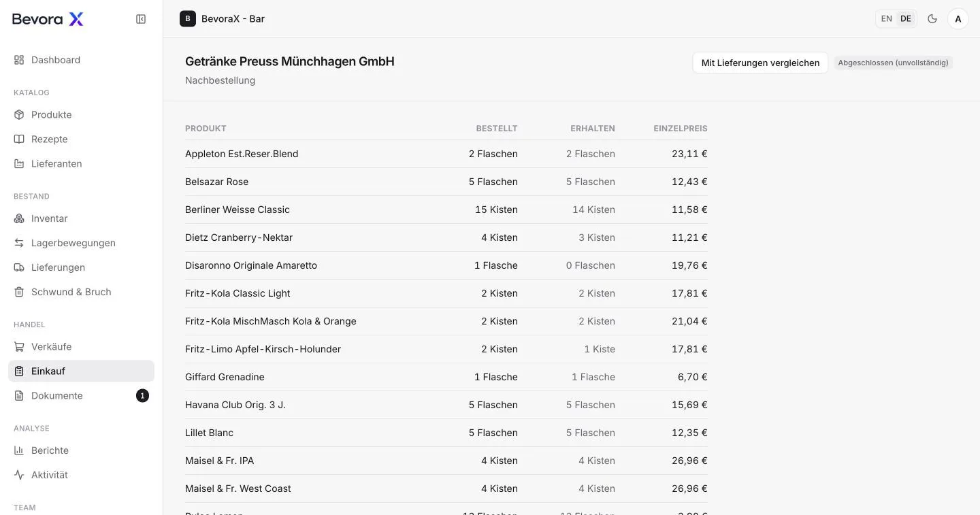Select Berliner Weisse Classic row name
The height and width of the screenshot is (515, 980).
coord(238,210)
